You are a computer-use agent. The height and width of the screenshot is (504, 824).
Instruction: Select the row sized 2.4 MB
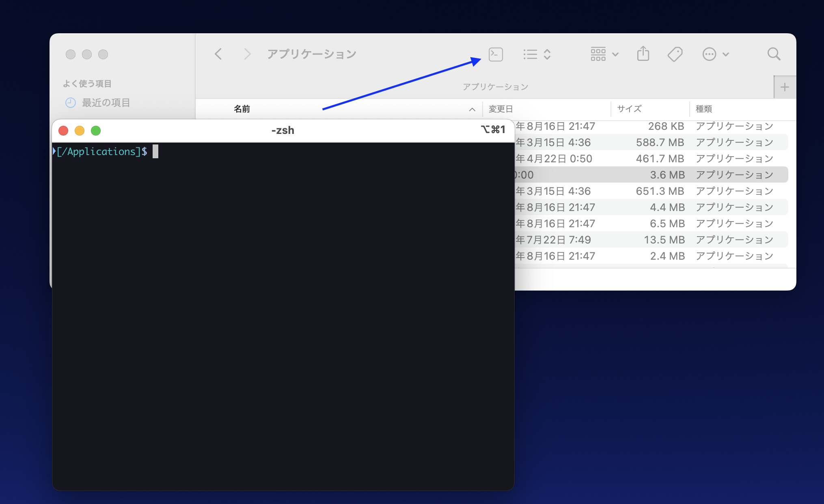(651, 256)
